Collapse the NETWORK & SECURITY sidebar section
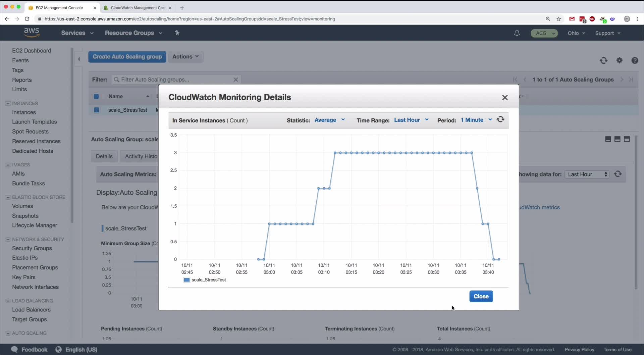644x355 pixels. [x=8, y=239]
